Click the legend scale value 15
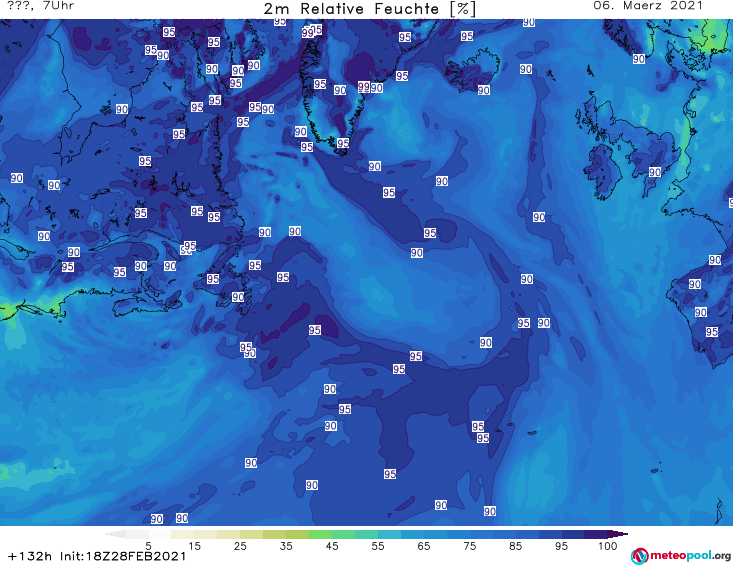The height and width of the screenshot is (566, 733). click(x=194, y=546)
